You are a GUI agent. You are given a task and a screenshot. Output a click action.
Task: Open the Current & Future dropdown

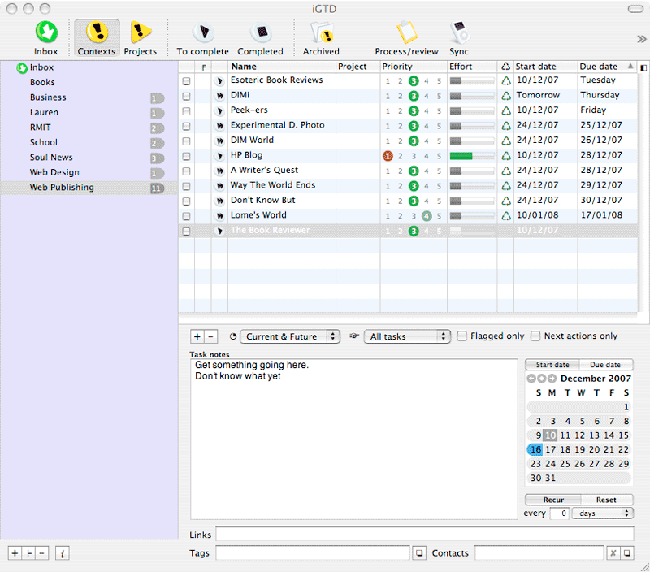click(x=290, y=337)
